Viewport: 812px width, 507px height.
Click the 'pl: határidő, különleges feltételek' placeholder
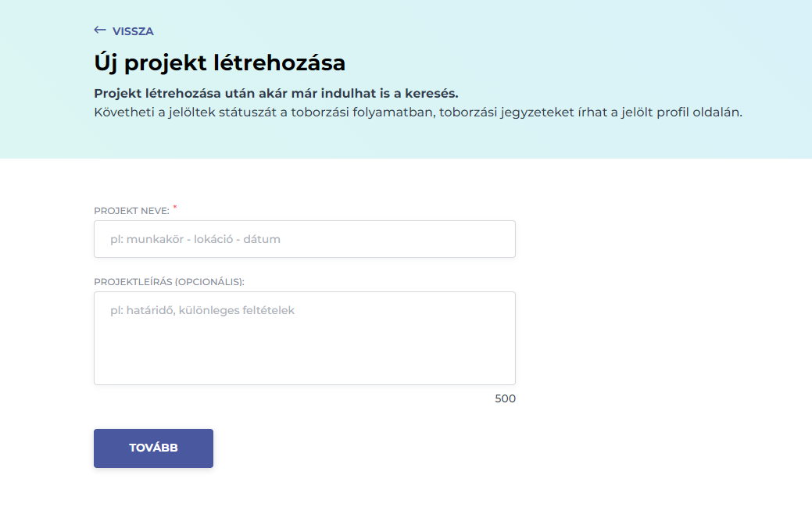click(202, 310)
